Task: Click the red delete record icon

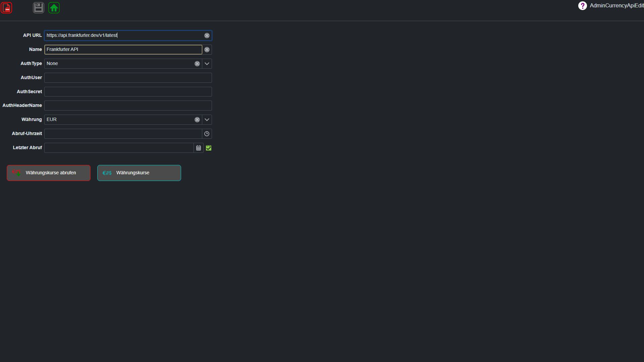Action: [x=6, y=8]
